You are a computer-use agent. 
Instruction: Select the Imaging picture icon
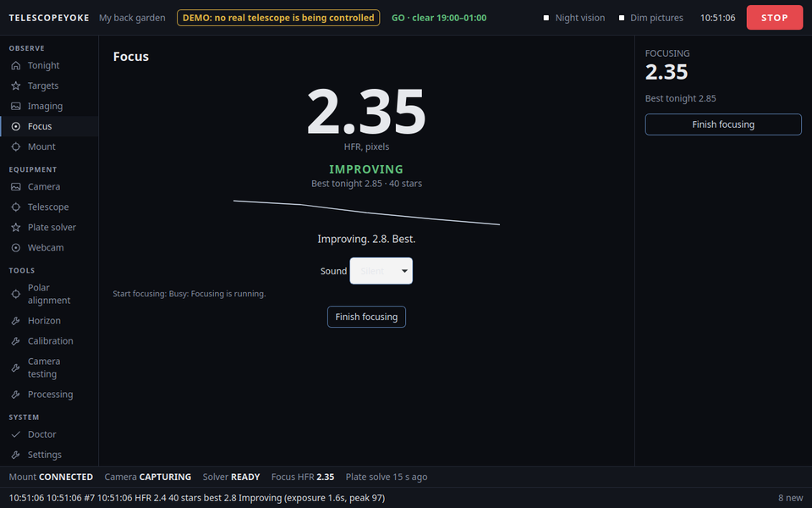click(x=16, y=106)
